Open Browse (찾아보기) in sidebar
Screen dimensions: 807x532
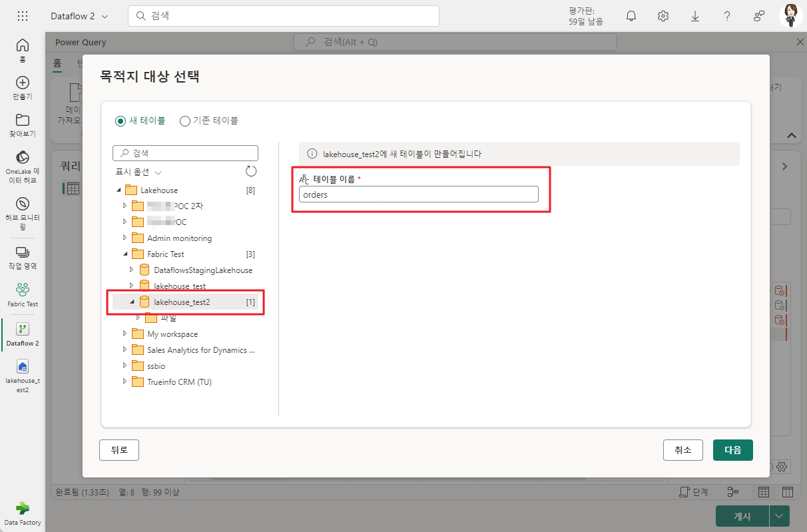[23, 125]
